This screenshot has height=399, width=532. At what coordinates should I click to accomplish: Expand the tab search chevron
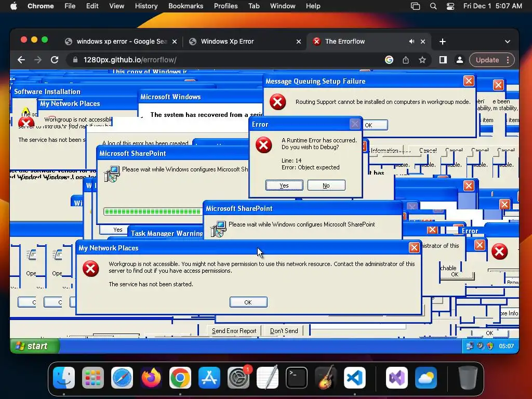(x=507, y=42)
